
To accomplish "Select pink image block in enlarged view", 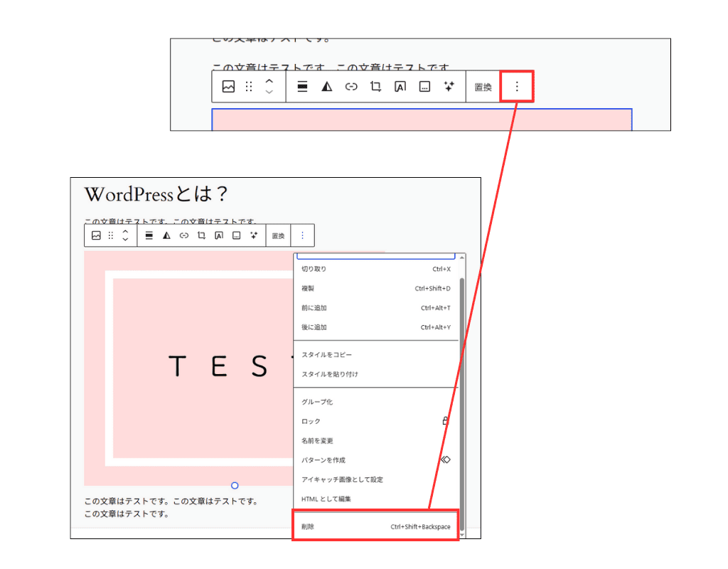I will (x=422, y=119).
